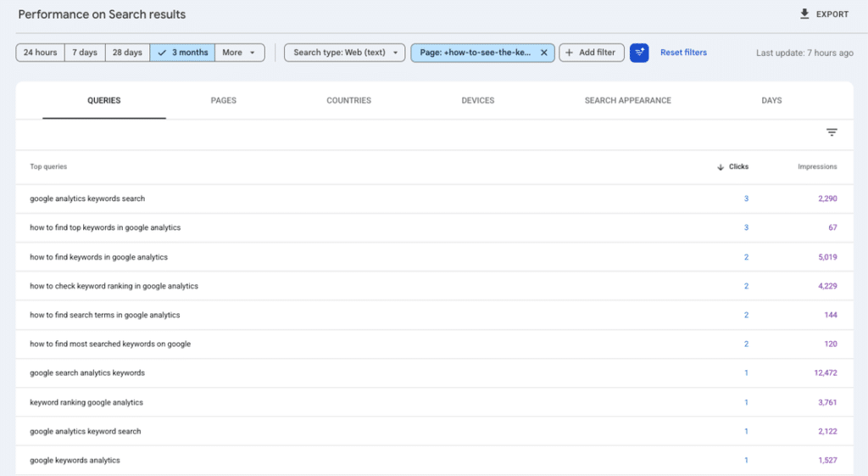
Task: Click the 'Last update: 7 hours ago' text
Action: [x=804, y=53]
